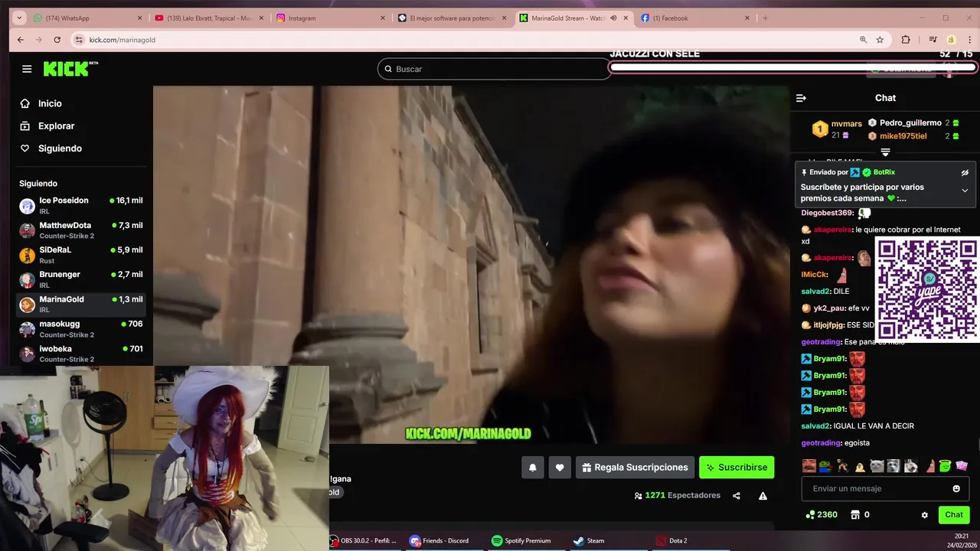Open Siguiendo in the sidebar

pos(60,148)
